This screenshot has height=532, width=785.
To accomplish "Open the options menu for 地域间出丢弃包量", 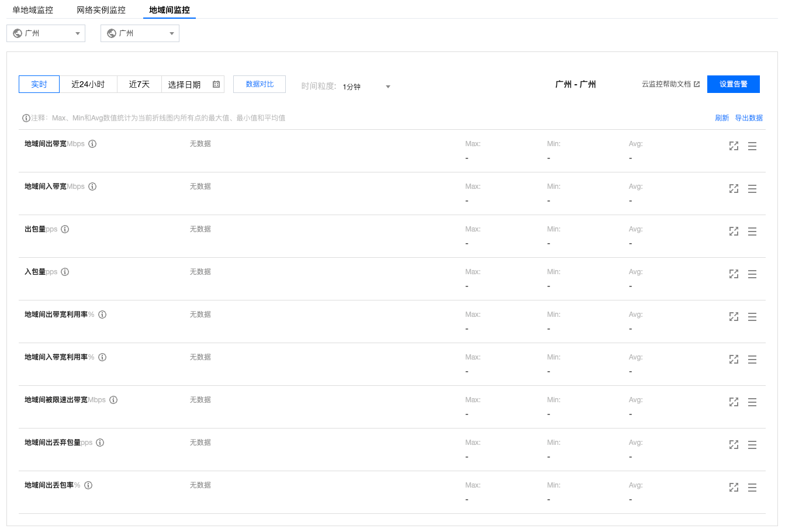I will click(752, 445).
